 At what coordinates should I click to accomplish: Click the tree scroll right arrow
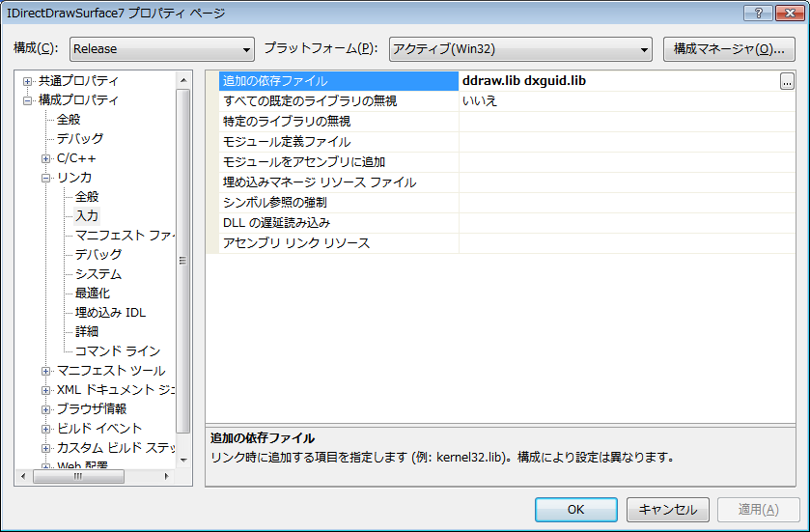tap(166, 476)
